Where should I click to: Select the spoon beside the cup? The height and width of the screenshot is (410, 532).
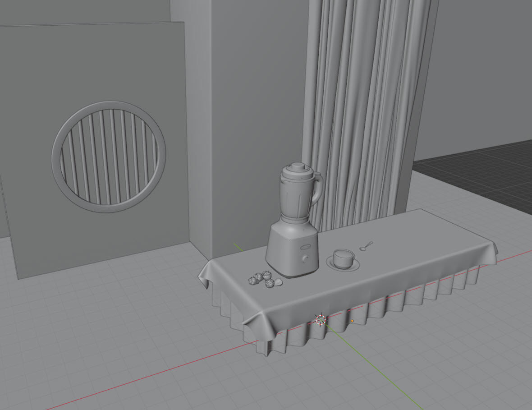pos(366,246)
